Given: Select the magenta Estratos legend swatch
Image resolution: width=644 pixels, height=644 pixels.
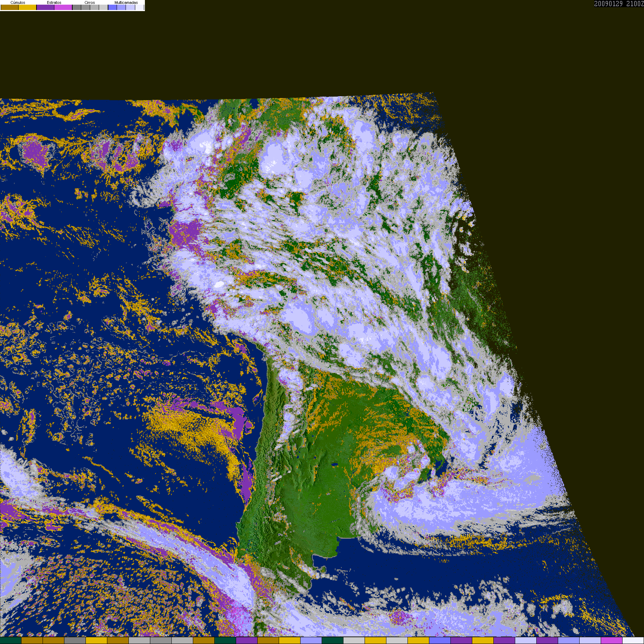Looking at the screenshot, I should click(63, 7).
